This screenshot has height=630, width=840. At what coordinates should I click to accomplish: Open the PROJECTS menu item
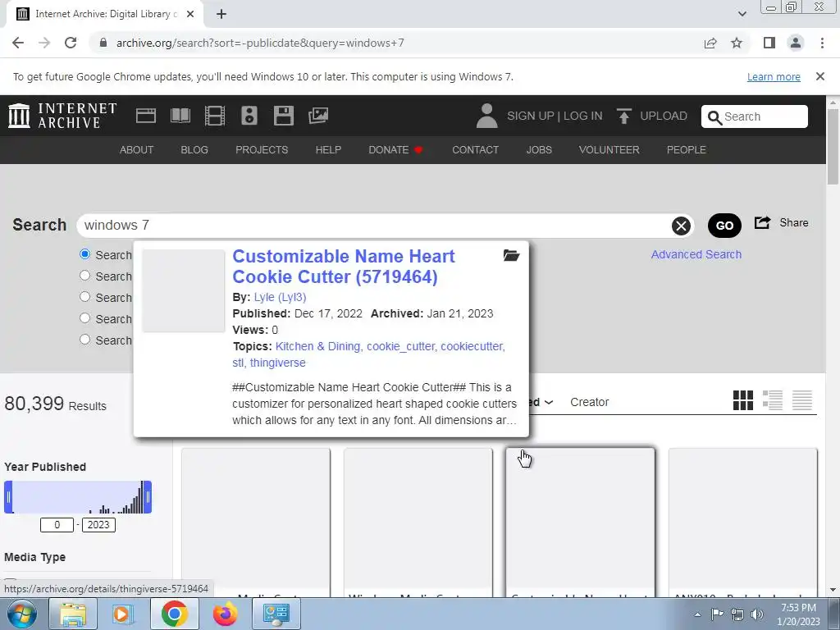tap(262, 150)
